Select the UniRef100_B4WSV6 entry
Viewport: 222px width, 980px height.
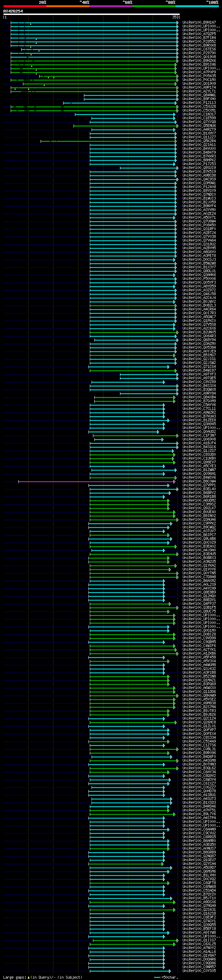(199, 477)
